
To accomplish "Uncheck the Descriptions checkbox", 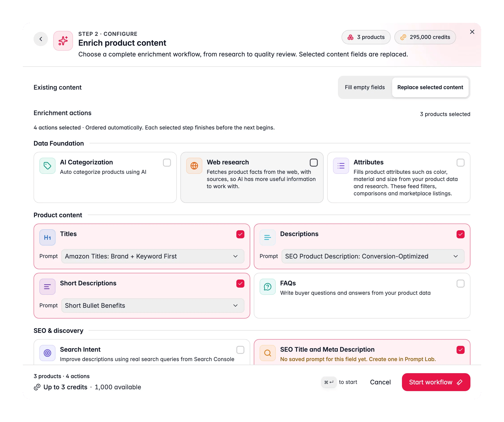I will tap(461, 235).
